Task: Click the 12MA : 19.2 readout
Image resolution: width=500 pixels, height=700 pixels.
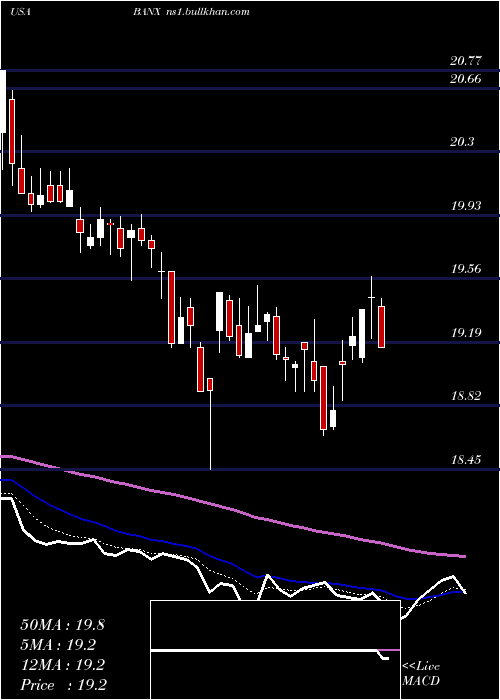Action: point(62,665)
